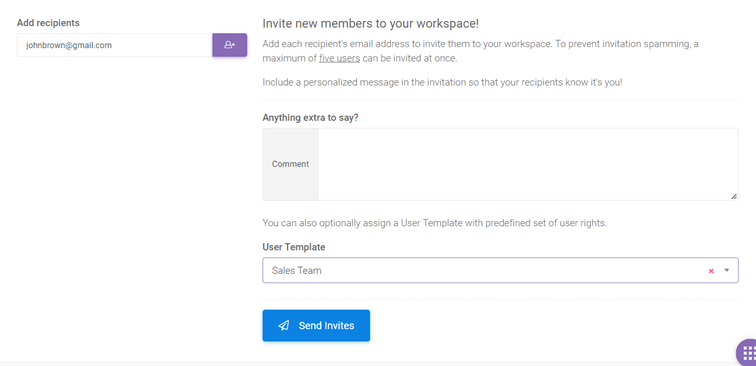Click the Anything extra to say? label
Viewport: 756px width, 366px height.
310,117
